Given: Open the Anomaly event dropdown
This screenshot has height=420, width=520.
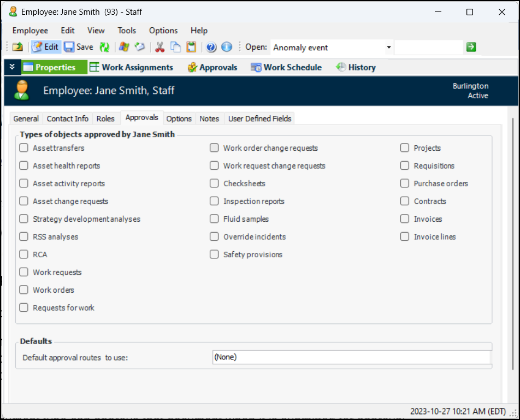Looking at the screenshot, I should point(389,48).
